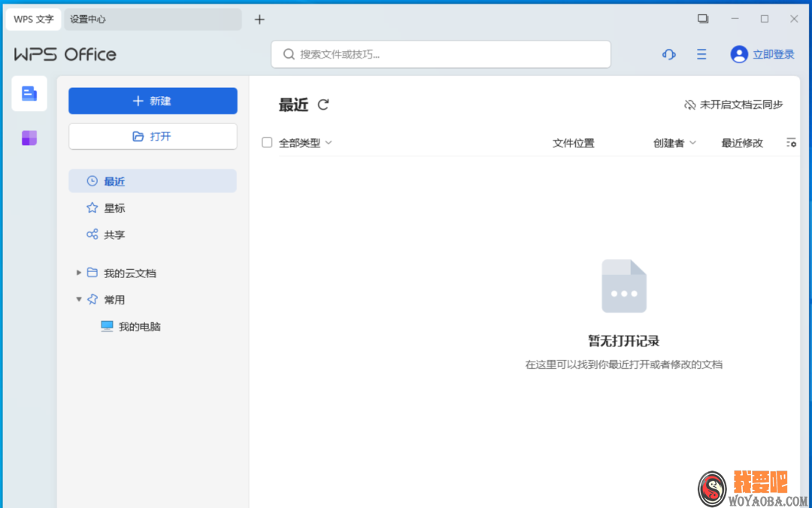Select the purple apps icon in left sidebar
812x508 pixels.
click(x=29, y=138)
